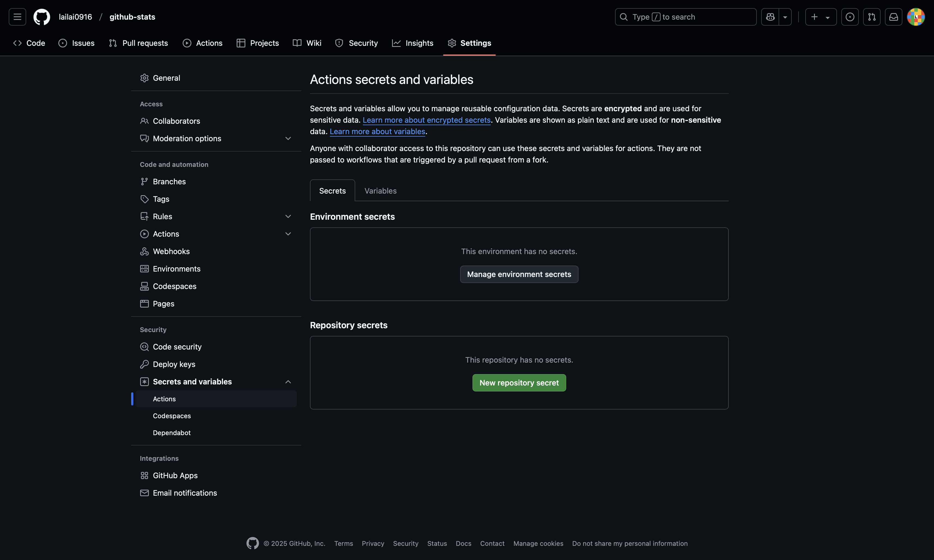
Task: Open GitHub Apps settings
Action: [x=216, y=475]
